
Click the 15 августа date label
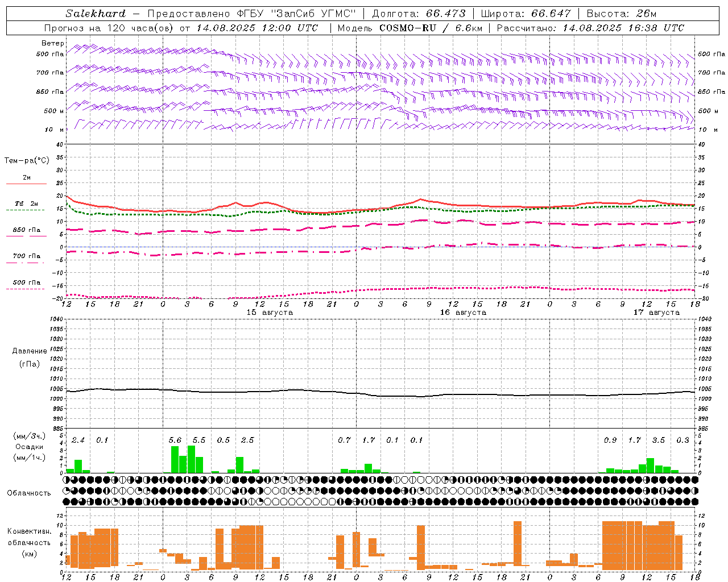click(270, 313)
